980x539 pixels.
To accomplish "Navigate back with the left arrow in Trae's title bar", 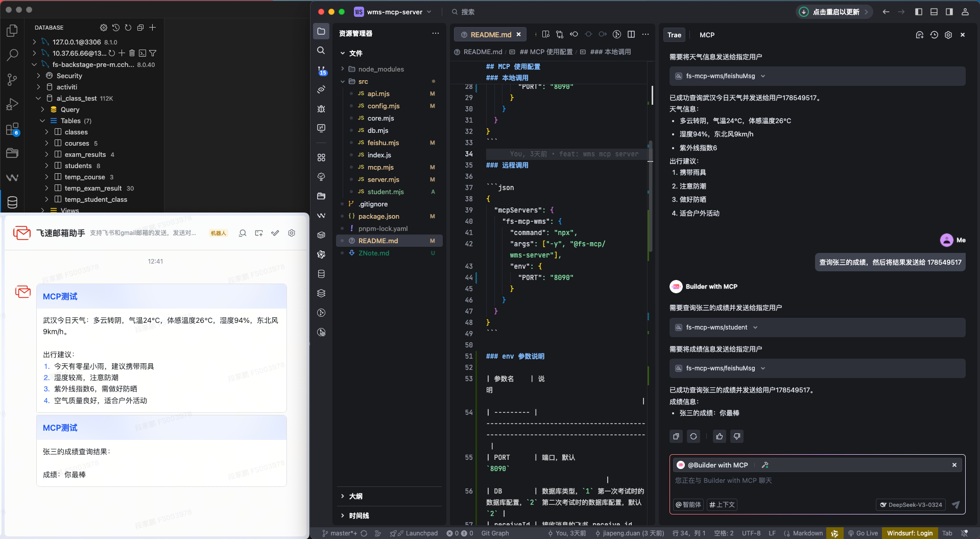I will click(886, 12).
